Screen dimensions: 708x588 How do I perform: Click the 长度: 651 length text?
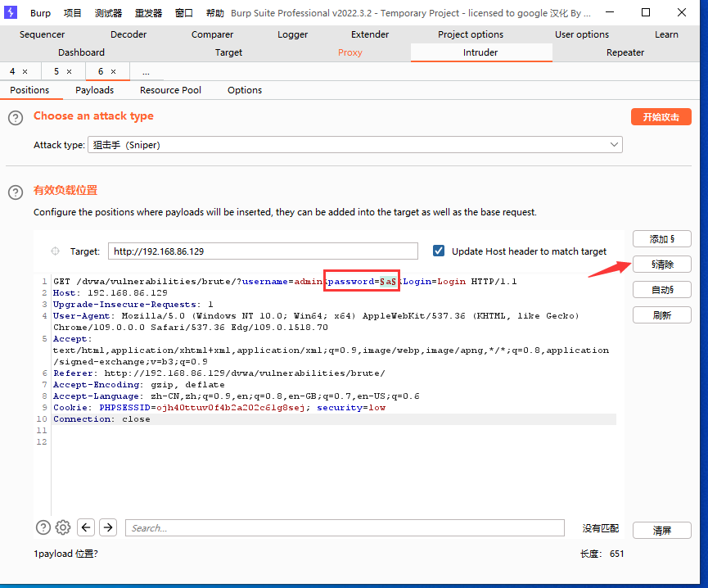click(x=602, y=554)
